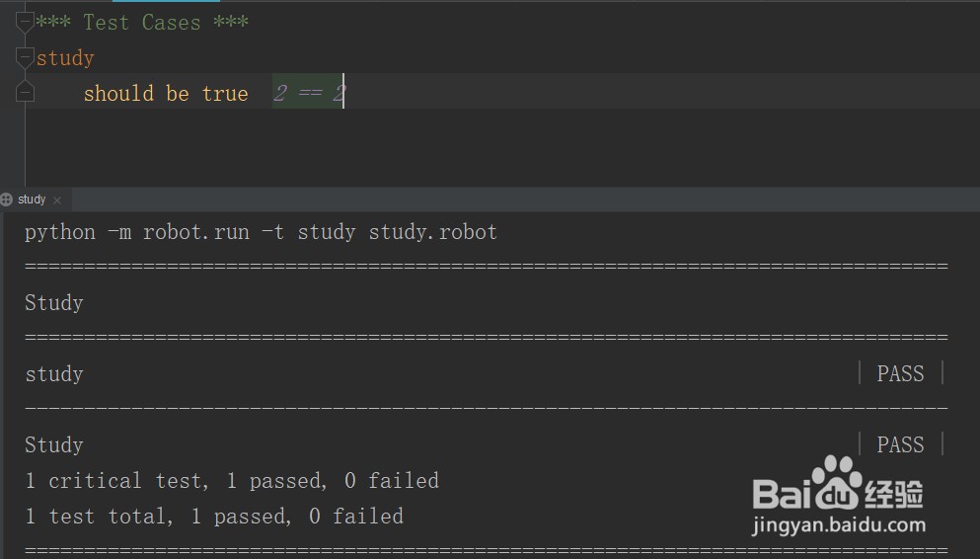980x559 pixels.
Task: Click PASS status of Study suite
Action: (900, 445)
